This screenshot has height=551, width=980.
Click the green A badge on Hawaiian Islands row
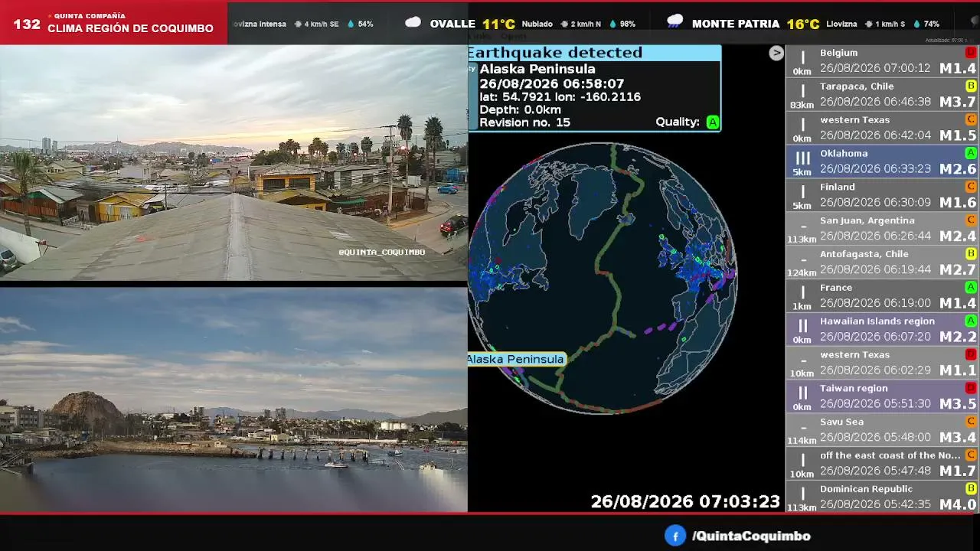pos(971,321)
